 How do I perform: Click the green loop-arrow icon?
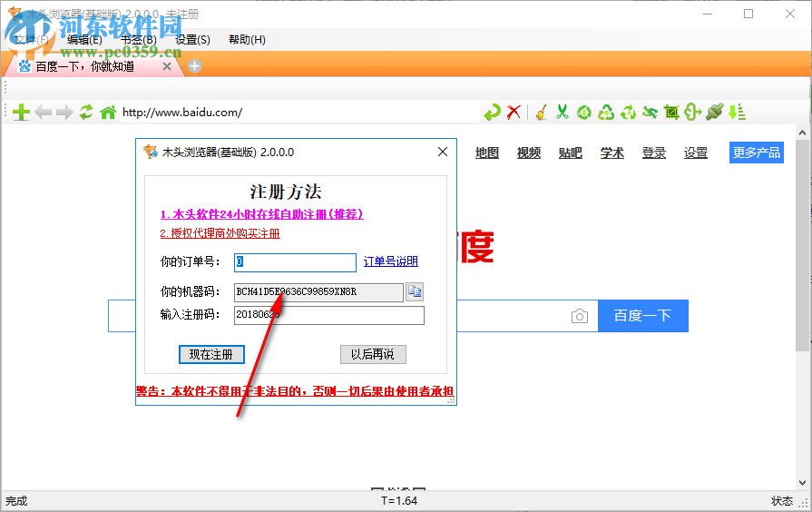point(693,112)
